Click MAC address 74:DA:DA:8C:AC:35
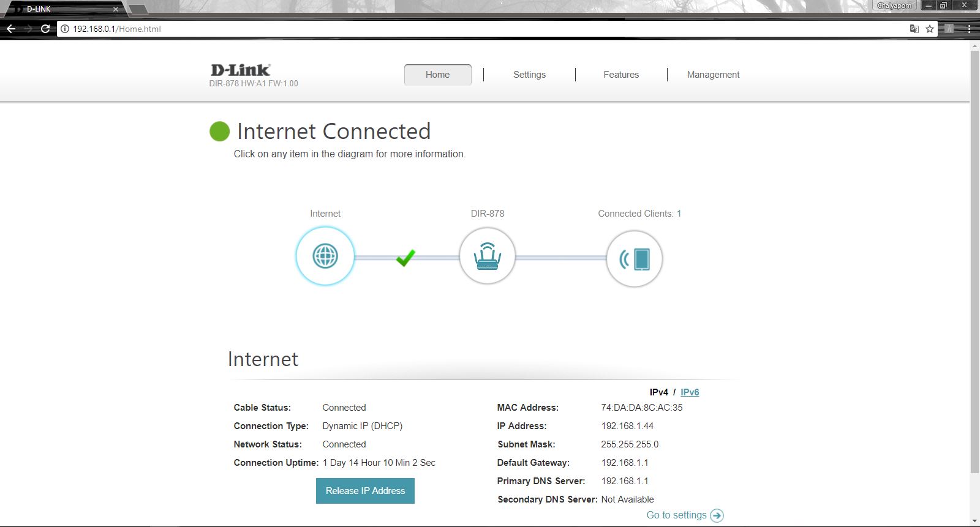Image resolution: width=980 pixels, height=527 pixels. pos(642,408)
